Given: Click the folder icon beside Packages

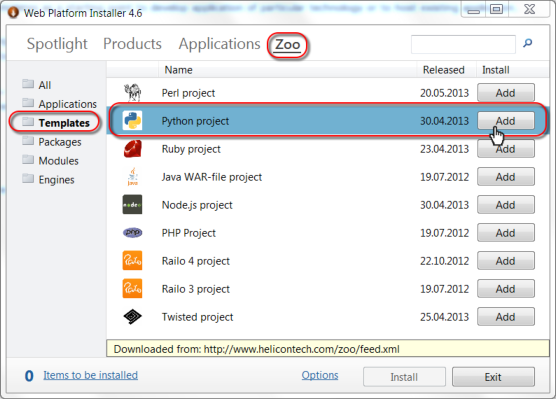Looking at the screenshot, I should point(28,140).
